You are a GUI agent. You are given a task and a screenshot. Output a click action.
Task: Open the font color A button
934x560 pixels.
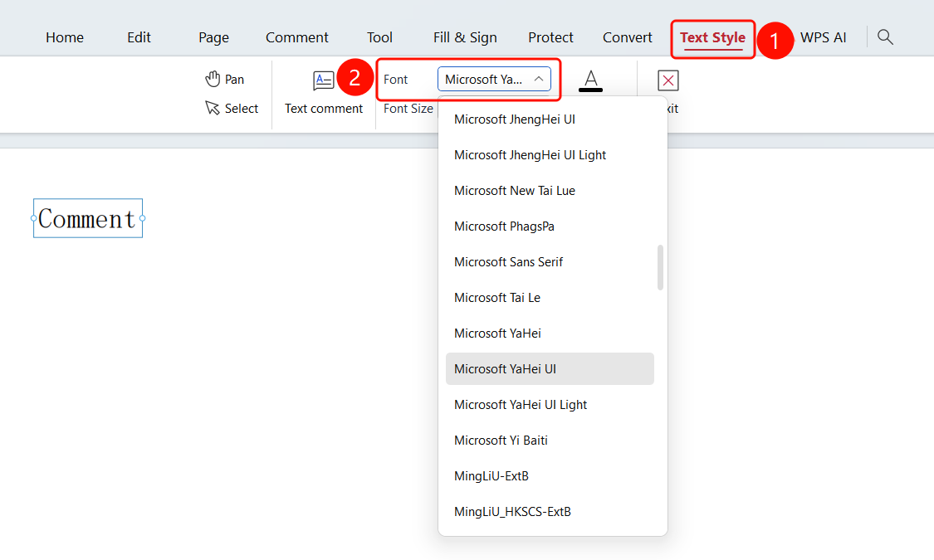click(x=590, y=80)
